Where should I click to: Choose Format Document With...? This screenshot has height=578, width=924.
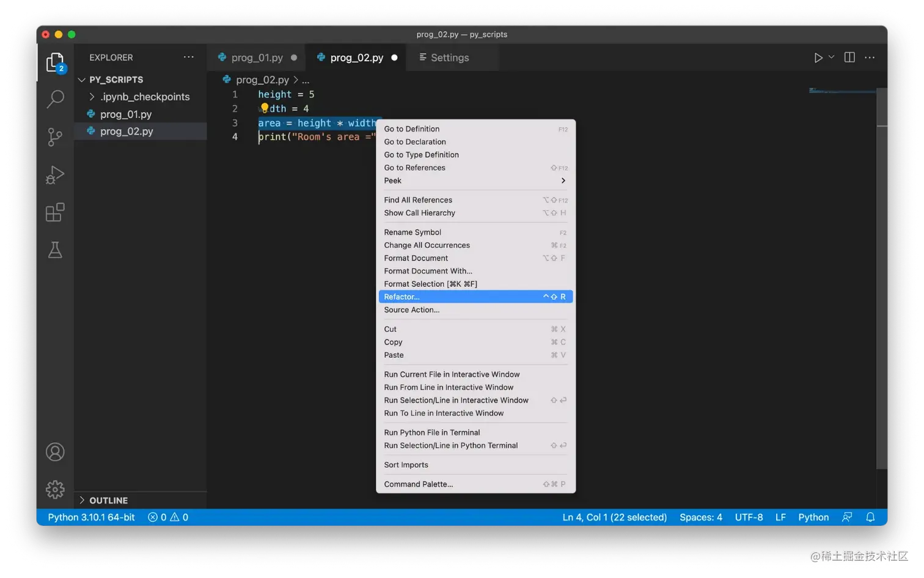(x=475, y=271)
